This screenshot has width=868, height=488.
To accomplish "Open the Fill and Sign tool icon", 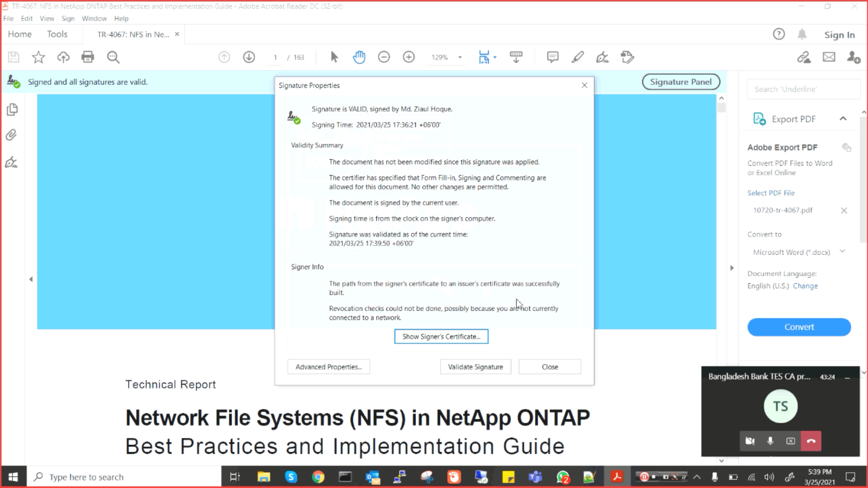I will [602, 57].
